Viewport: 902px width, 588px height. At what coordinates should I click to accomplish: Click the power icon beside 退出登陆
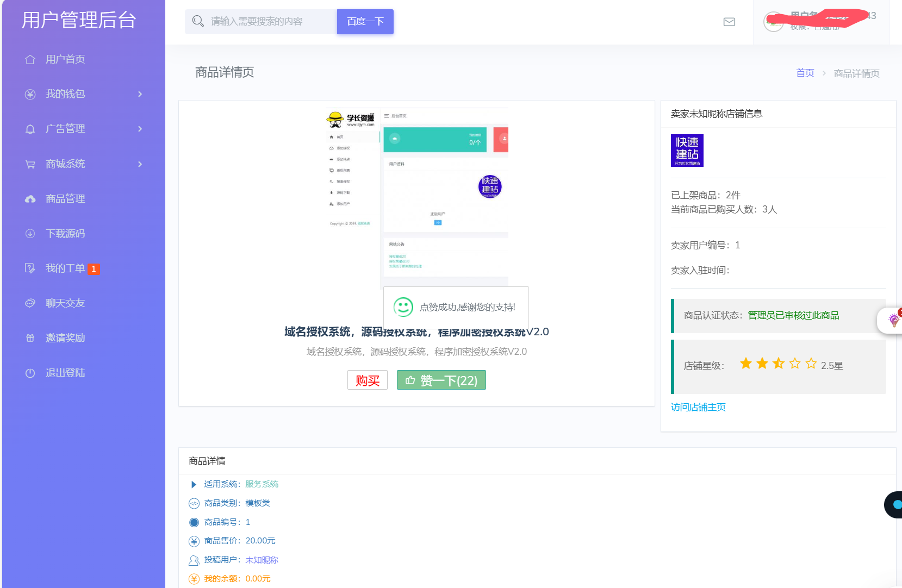[x=30, y=373]
